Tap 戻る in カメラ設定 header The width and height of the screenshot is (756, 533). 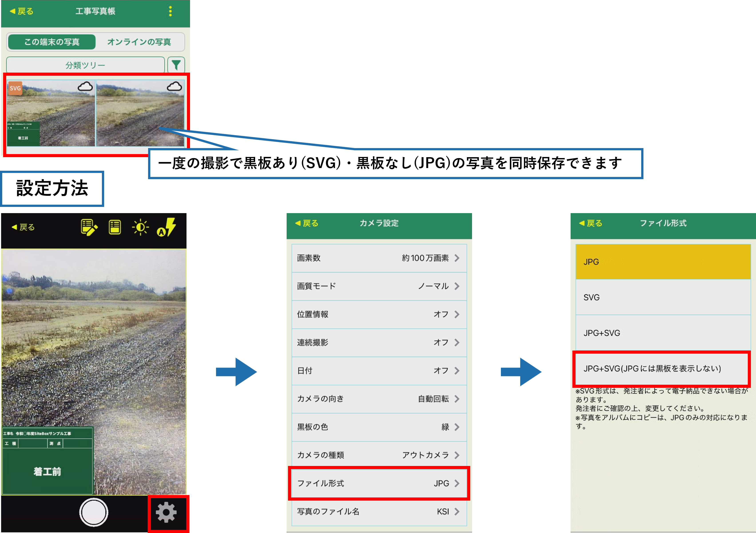point(307,223)
